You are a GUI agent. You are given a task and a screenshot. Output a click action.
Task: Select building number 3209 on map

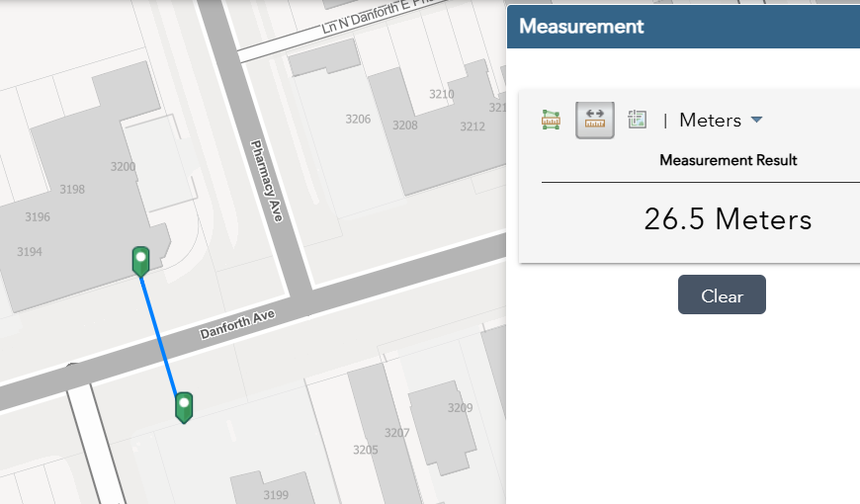[460, 408]
